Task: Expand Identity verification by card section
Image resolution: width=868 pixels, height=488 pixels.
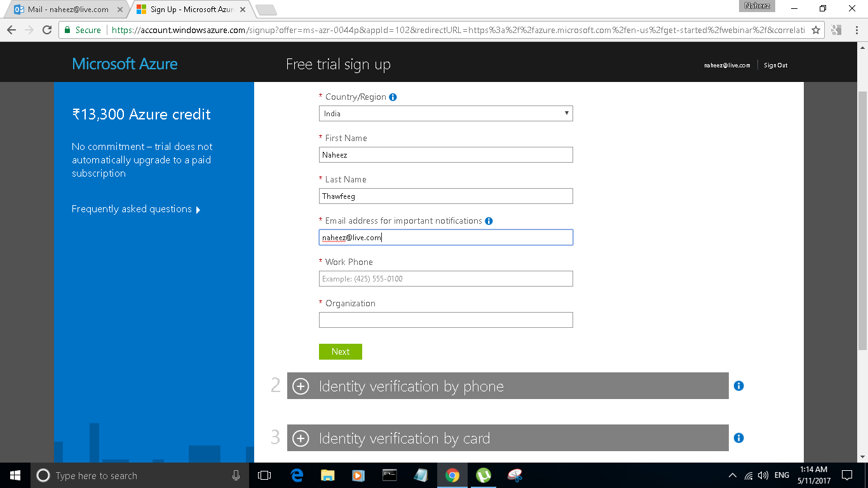Action: (x=508, y=438)
